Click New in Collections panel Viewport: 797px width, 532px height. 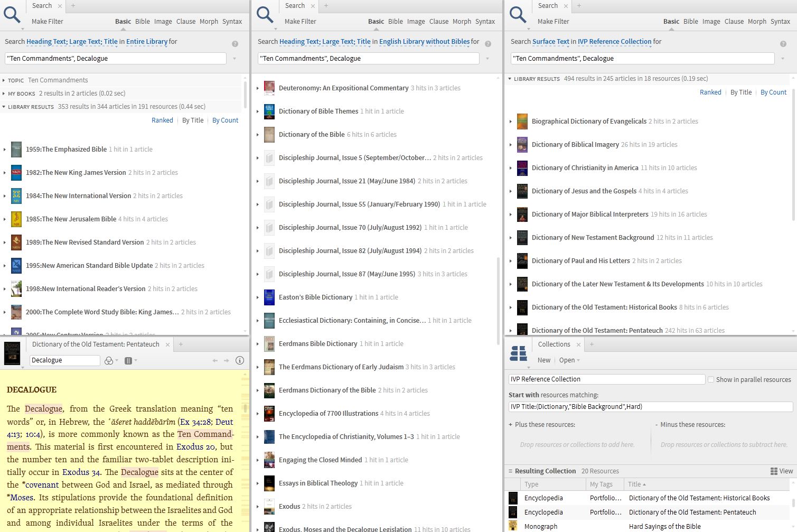click(544, 360)
